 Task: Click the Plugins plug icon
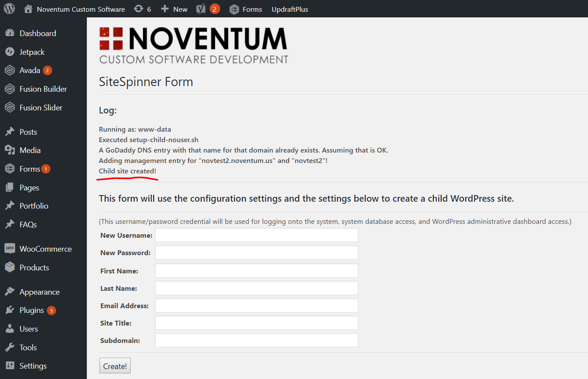tap(10, 310)
